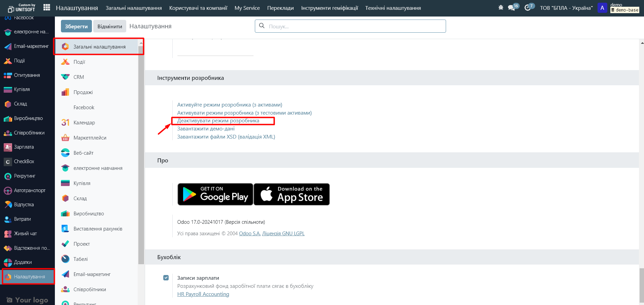This screenshot has width=644, height=305.
Task: Open the apps grid menu icon
Action: (x=47, y=7)
